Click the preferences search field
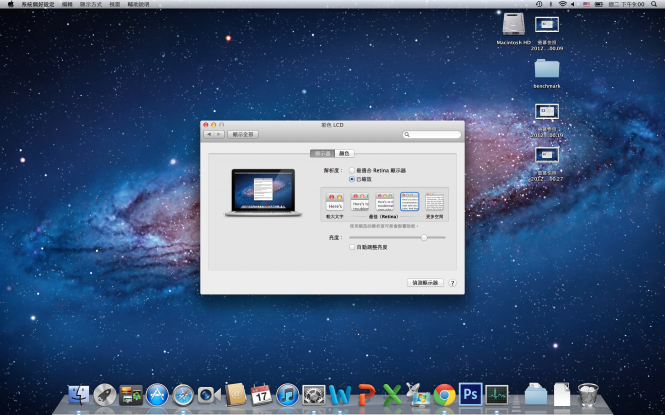The height and width of the screenshot is (415, 665). pos(432,134)
